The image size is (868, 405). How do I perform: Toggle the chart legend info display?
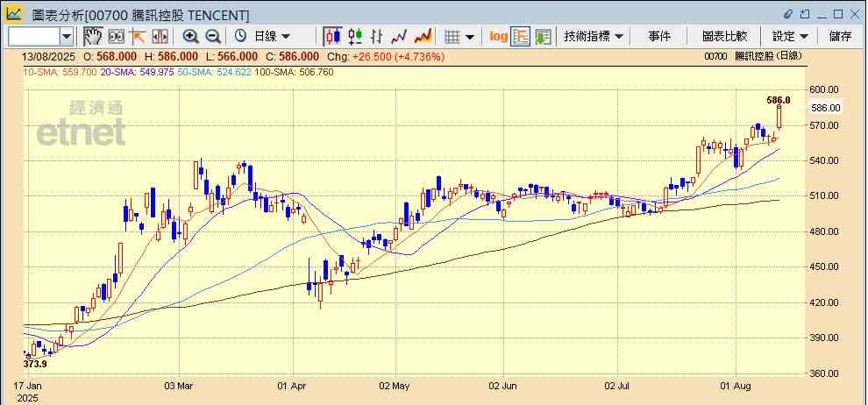520,37
